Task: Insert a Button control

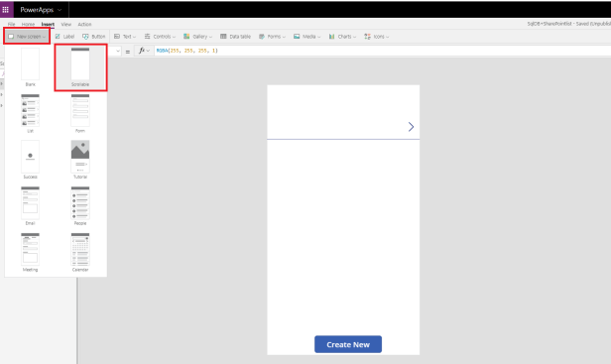Action: [93, 37]
